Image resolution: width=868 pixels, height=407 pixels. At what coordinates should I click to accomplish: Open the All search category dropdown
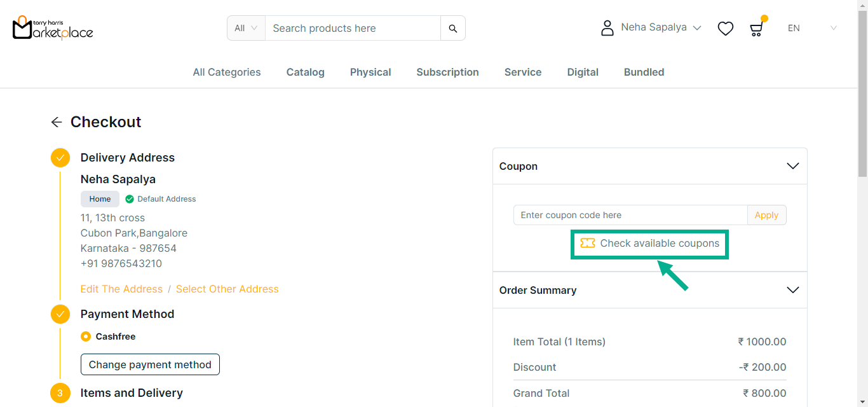(246, 28)
